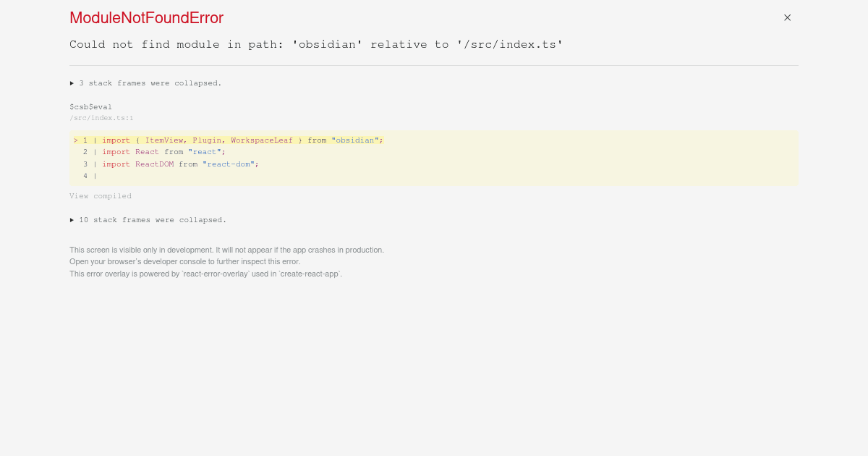Click the "obsidian" module name in the code

tap(355, 140)
